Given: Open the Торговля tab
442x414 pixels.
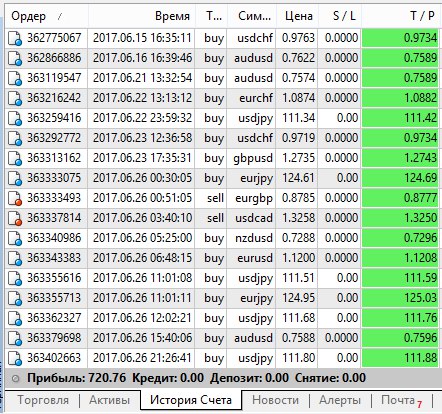Looking at the screenshot, I should click(x=43, y=400).
